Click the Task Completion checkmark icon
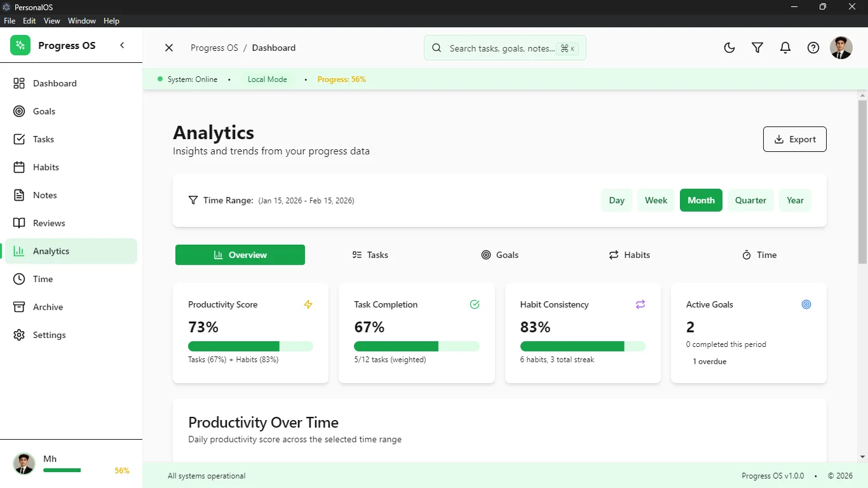The image size is (868, 488). pos(475,304)
